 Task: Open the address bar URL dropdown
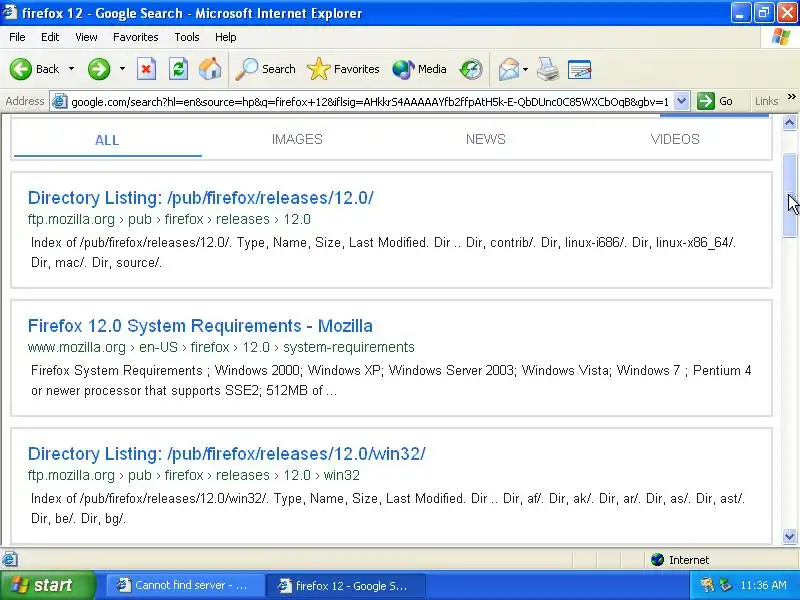[682, 101]
